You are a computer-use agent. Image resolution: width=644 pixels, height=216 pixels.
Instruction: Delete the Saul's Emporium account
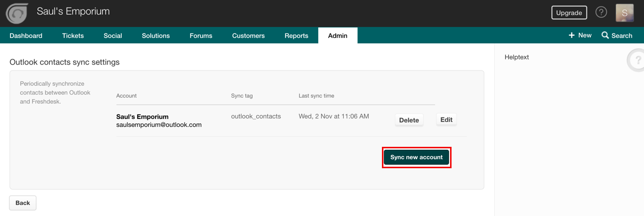tap(409, 120)
